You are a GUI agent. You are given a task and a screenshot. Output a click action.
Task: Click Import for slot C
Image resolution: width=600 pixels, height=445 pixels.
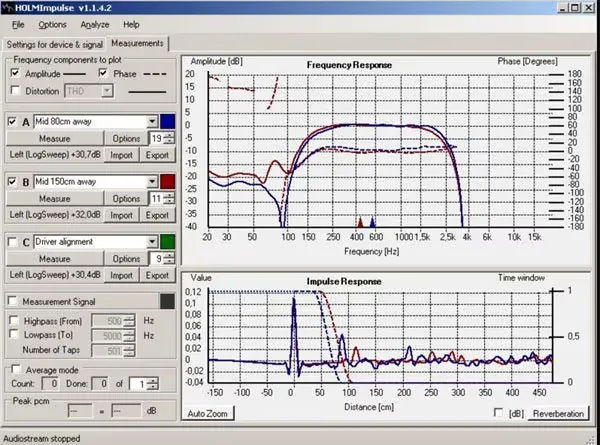point(121,275)
